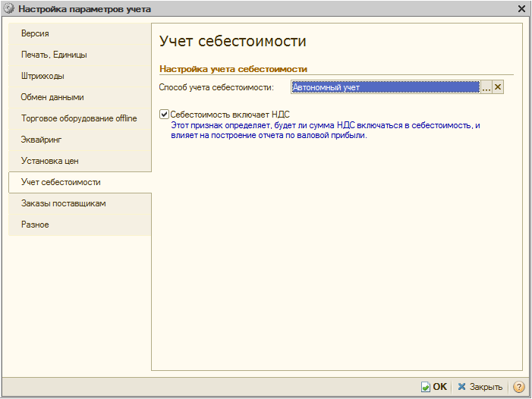Toggle Себестоимость включает НДС checkbox

pyautogui.click(x=164, y=115)
